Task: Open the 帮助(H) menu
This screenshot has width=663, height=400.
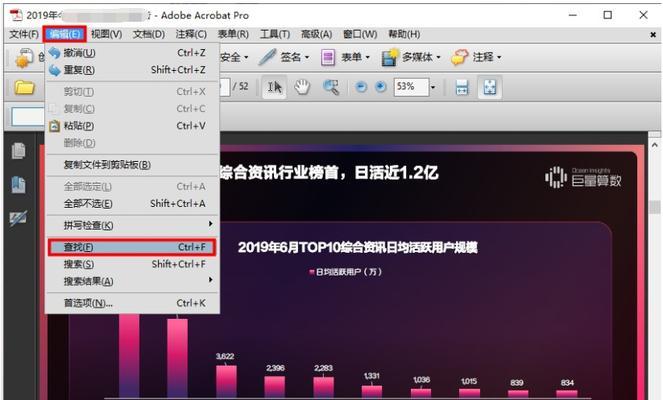Action: click(404, 34)
